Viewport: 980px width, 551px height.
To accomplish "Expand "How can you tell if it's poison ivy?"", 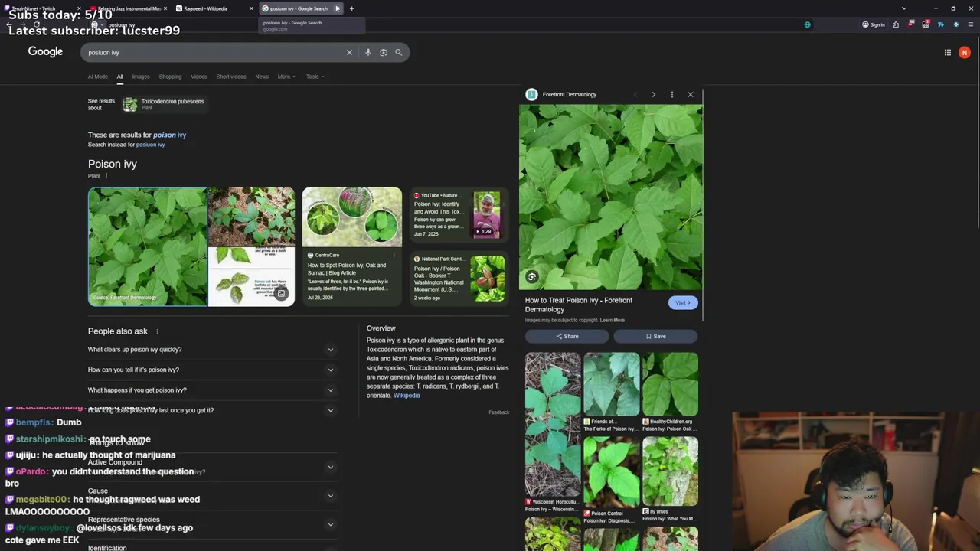I will pyautogui.click(x=212, y=370).
